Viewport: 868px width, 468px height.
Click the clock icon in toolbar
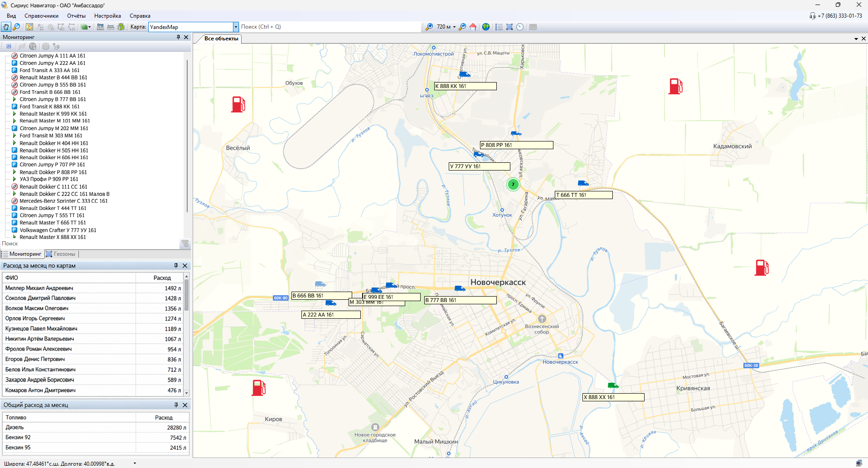pyautogui.click(x=520, y=27)
